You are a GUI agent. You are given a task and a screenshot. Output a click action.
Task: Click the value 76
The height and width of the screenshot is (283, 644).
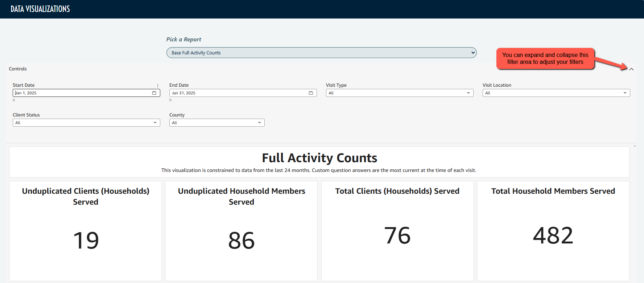pos(397,235)
